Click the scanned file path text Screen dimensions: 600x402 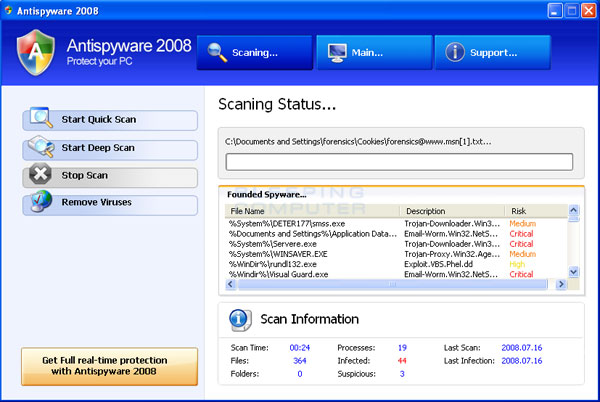pos(358,142)
